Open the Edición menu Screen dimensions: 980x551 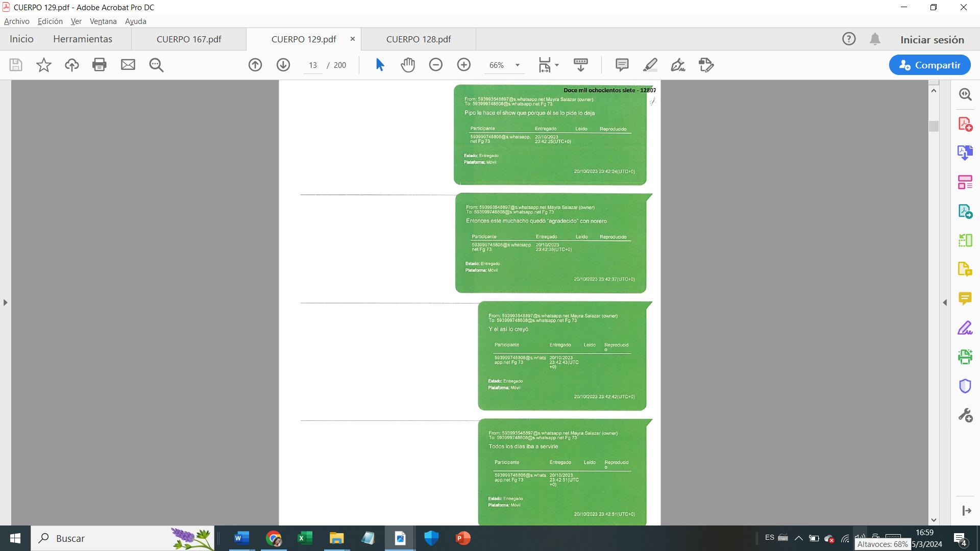(x=50, y=21)
